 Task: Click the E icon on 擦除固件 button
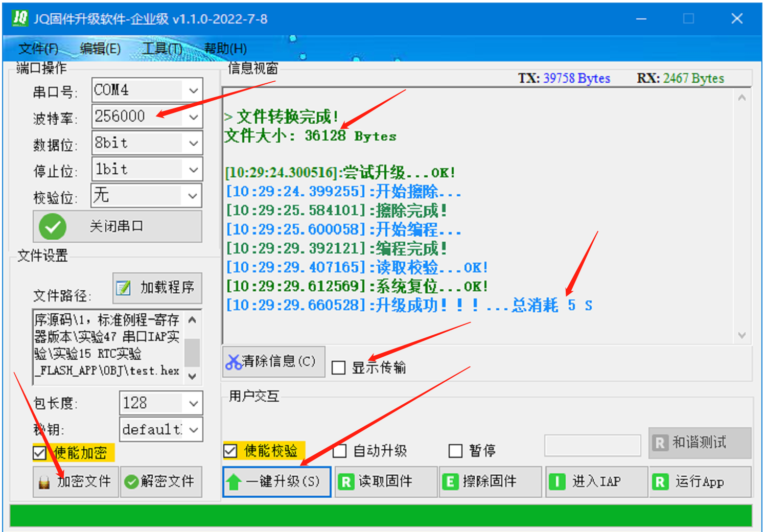click(x=451, y=481)
